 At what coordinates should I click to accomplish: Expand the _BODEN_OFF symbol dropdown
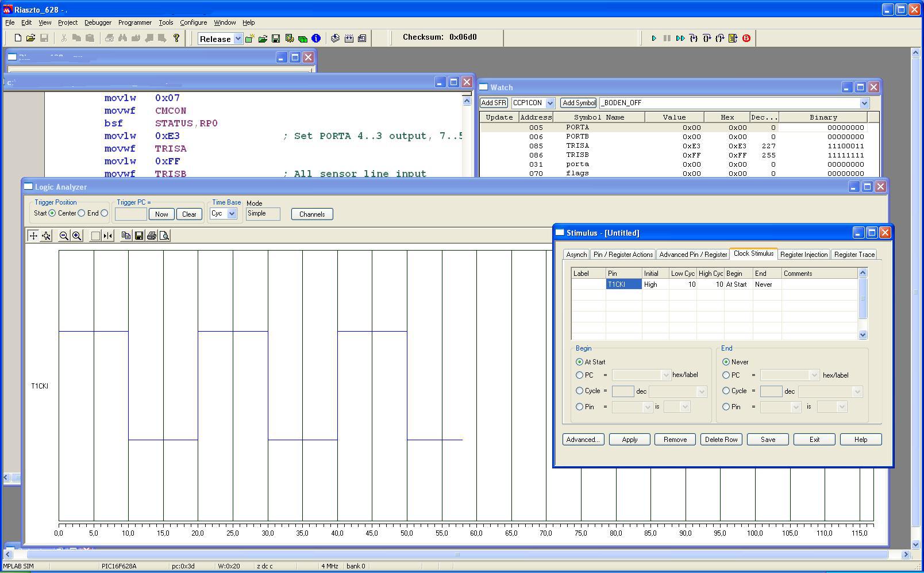tap(864, 103)
